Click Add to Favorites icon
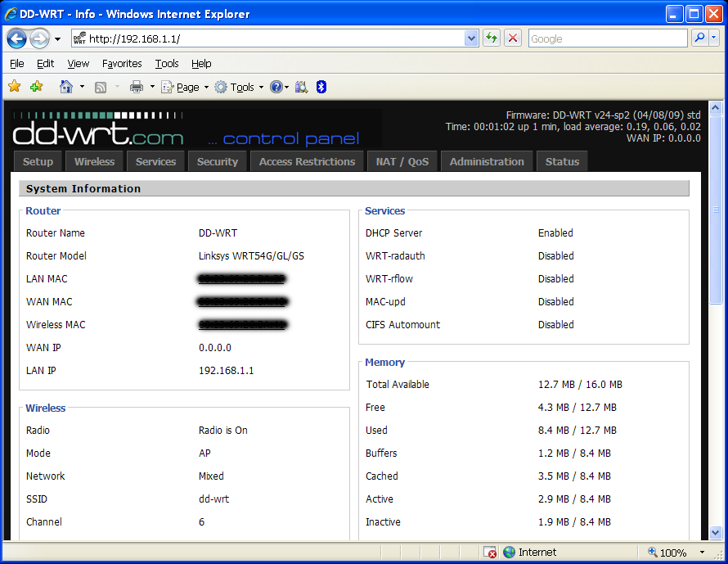 [x=36, y=87]
